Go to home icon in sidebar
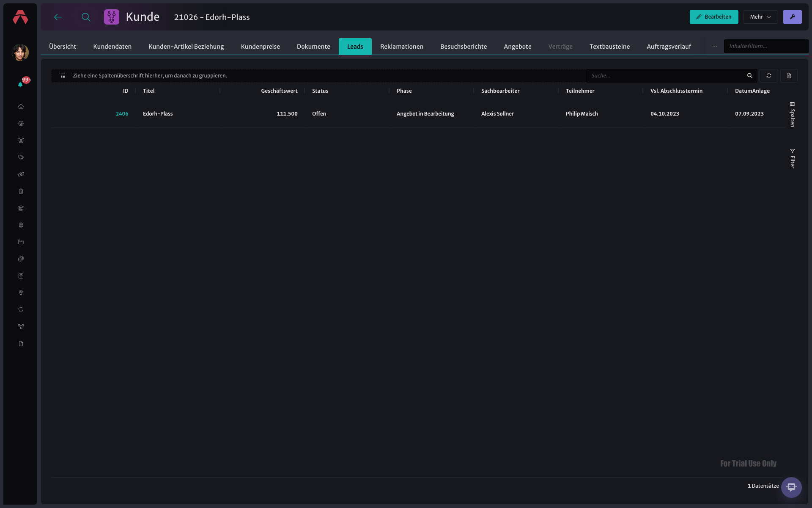This screenshot has height=508, width=812. [21, 107]
